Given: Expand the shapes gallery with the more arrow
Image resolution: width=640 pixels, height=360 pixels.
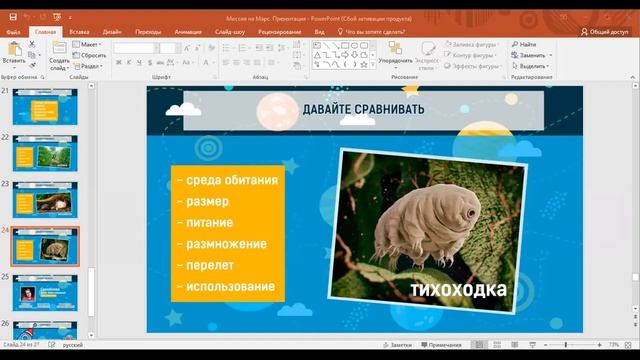Looking at the screenshot, I should (372, 65).
